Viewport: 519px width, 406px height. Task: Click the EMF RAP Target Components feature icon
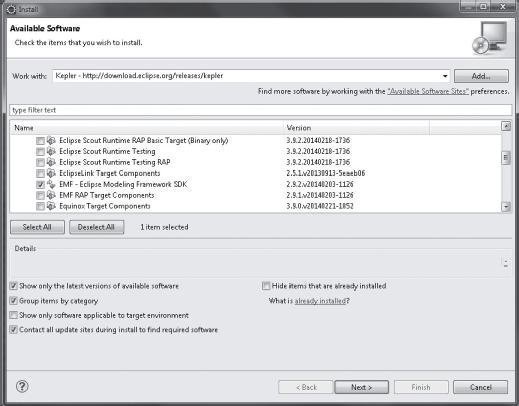[51, 195]
